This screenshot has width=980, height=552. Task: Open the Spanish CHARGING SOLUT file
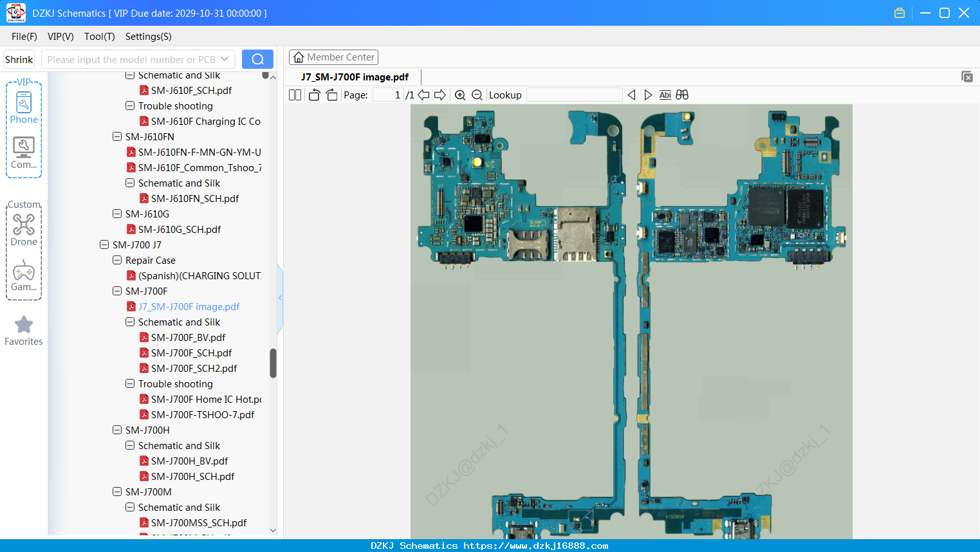click(x=199, y=275)
